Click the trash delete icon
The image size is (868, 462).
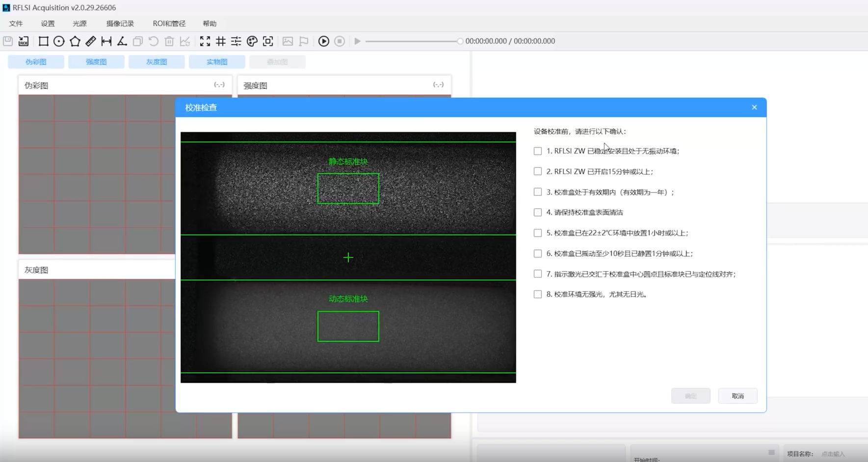click(169, 41)
